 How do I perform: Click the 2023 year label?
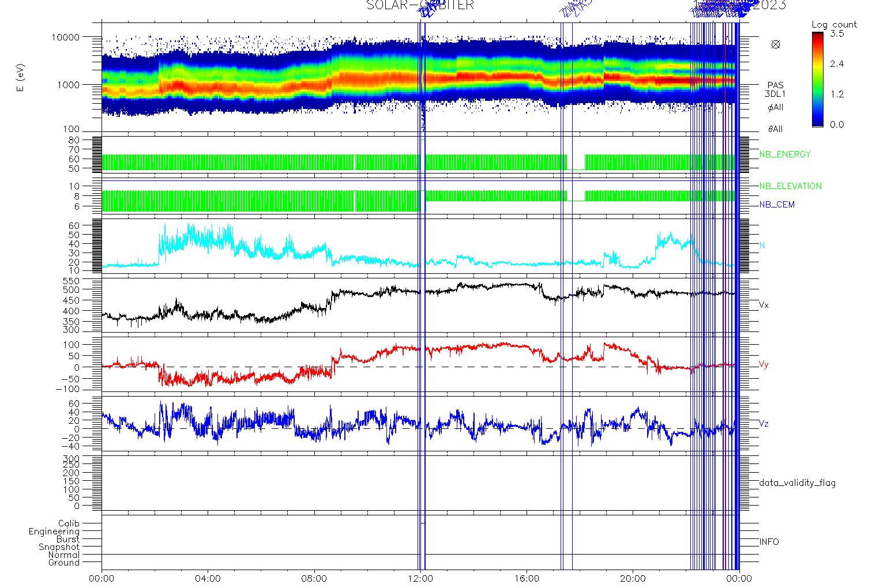pyautogui.click(x=770, y=5)
